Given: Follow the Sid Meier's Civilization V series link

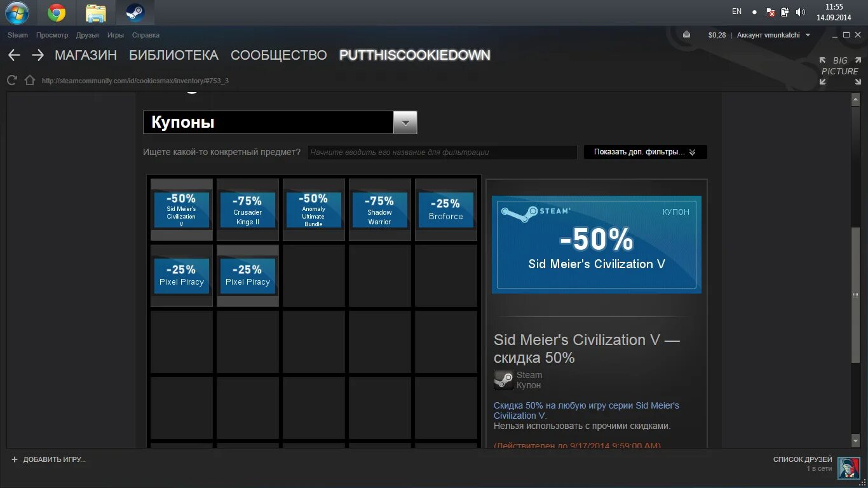Looking at the screenshot, I should pyautogui.click(x=587, y=410).
